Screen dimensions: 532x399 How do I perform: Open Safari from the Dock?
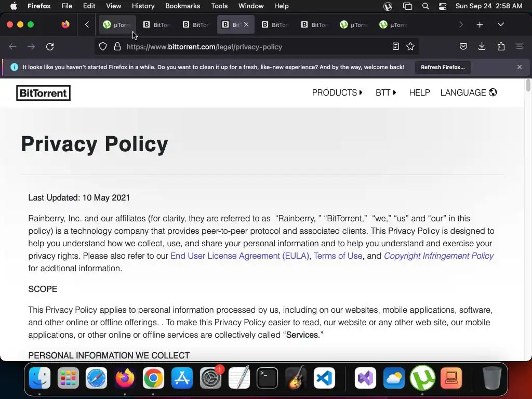click(96, 378)
